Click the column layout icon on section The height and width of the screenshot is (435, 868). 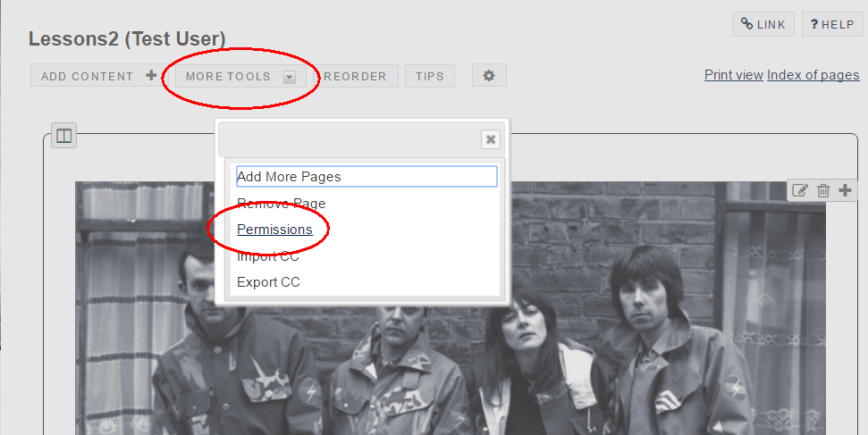[63, 136]
